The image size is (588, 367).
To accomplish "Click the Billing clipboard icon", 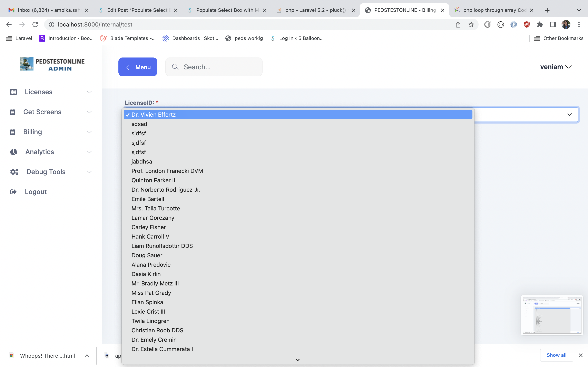I will 13,132.
